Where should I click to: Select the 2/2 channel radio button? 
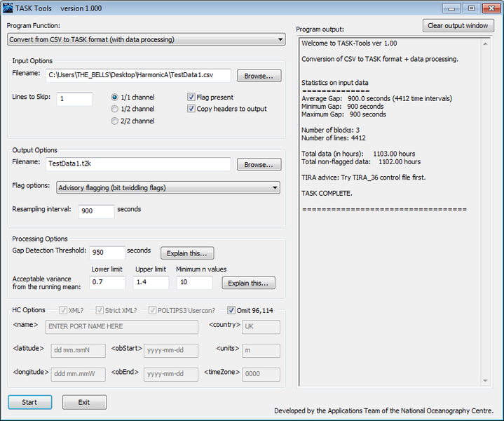tap(115, 121)
